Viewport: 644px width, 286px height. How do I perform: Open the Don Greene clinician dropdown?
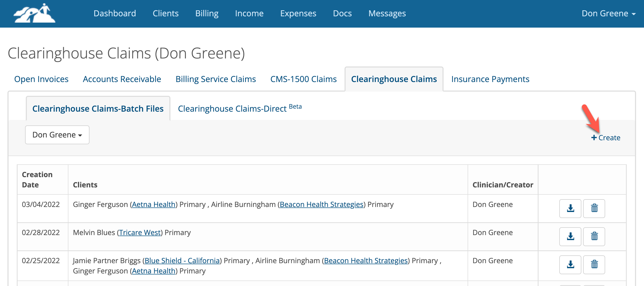pyautogui.click(x=57, y=135)
